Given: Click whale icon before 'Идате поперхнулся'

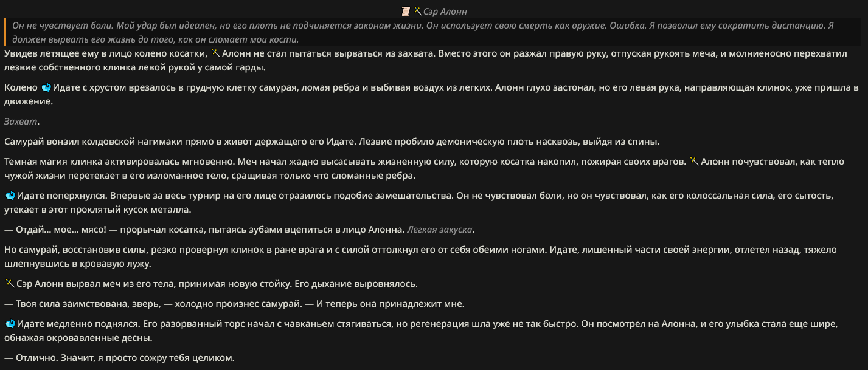Looking at the screenshot, I should click(x=10, y=196).
